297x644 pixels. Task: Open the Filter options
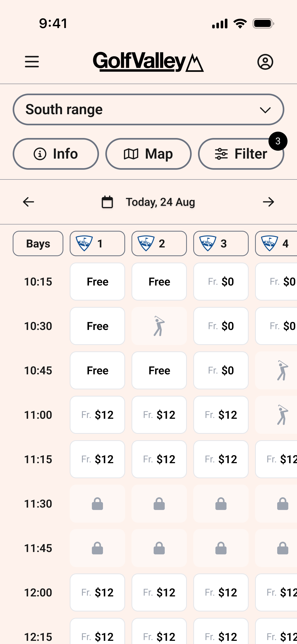pos(241,154)
